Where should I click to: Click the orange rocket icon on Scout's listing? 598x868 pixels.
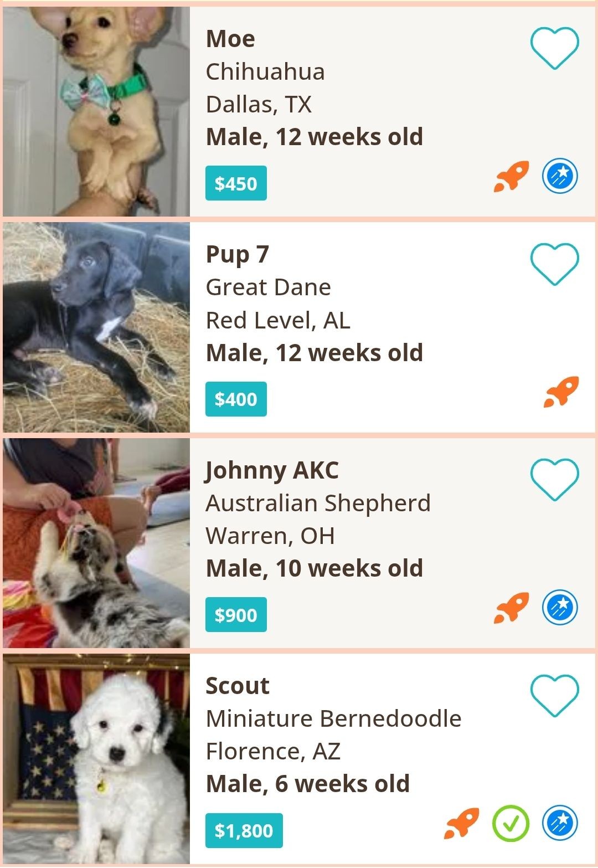click(461, 823)
